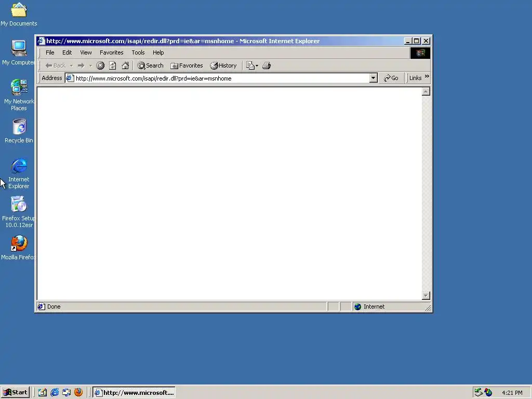Click the Done status bar text
The image size is (532, 399).
pyautogui.click(x=54, y=307)
